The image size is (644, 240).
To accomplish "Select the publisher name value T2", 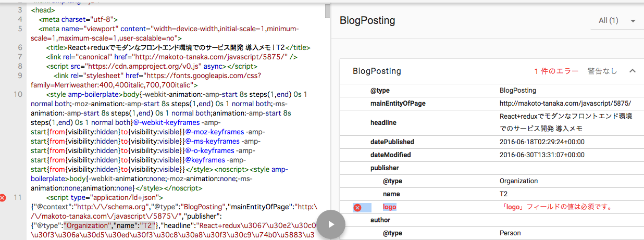I will pos(503,194).
